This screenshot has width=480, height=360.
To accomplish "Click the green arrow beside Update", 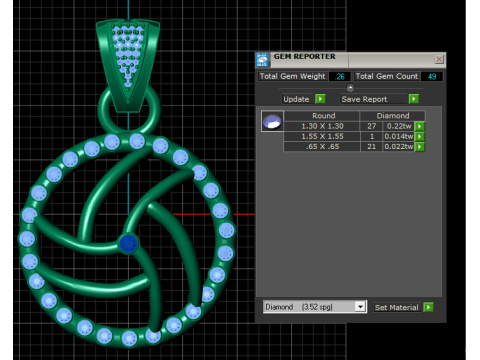I will pos(320,99).
